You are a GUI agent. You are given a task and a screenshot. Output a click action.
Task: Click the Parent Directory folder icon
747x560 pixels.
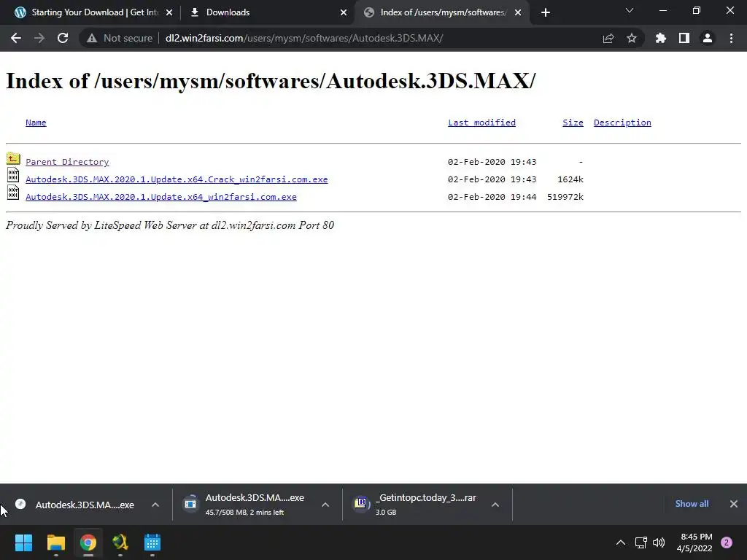point(13,158)
